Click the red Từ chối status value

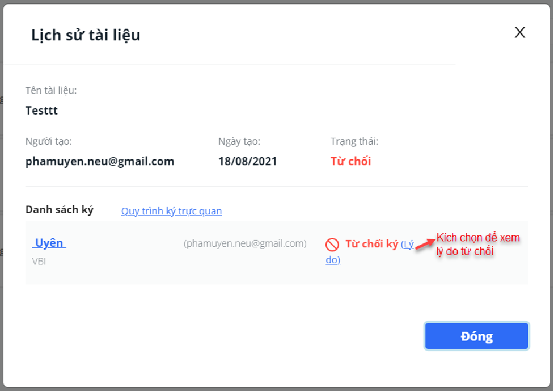pyautogui.click(x=350, y=161)
